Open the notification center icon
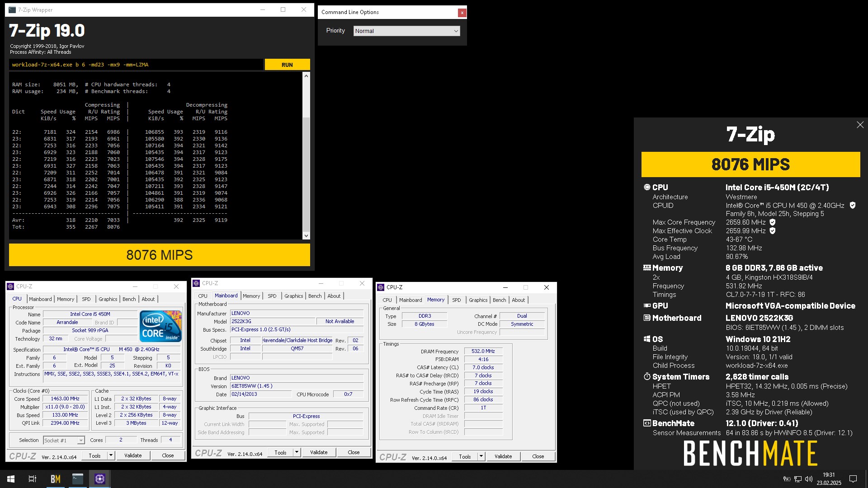The width and height of the screenshot is (868, 488). click(853, 479)
